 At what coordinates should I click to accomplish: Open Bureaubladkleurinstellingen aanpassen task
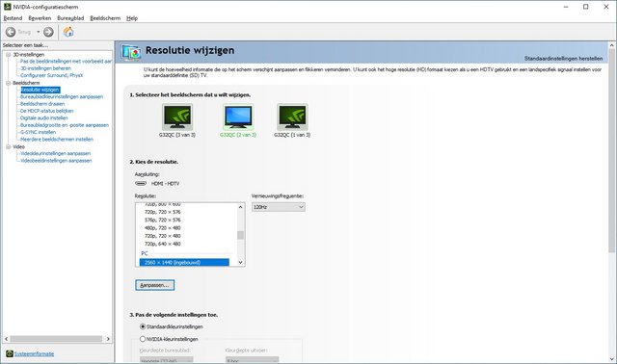click(62, 96)
